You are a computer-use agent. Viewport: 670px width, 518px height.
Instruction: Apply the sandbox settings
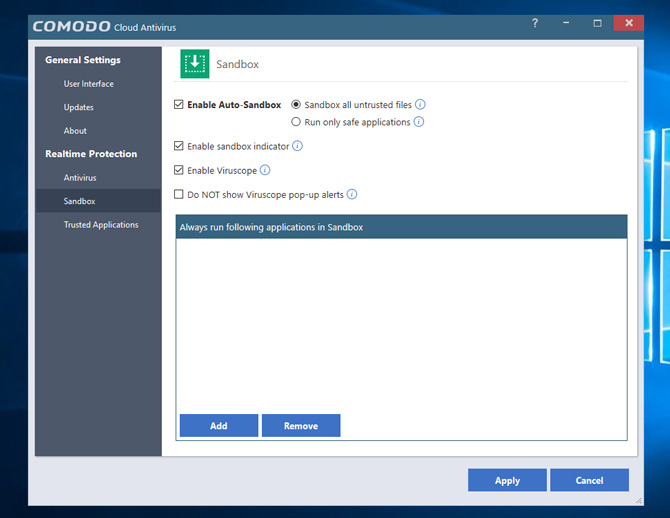click(x=507, y=480)
